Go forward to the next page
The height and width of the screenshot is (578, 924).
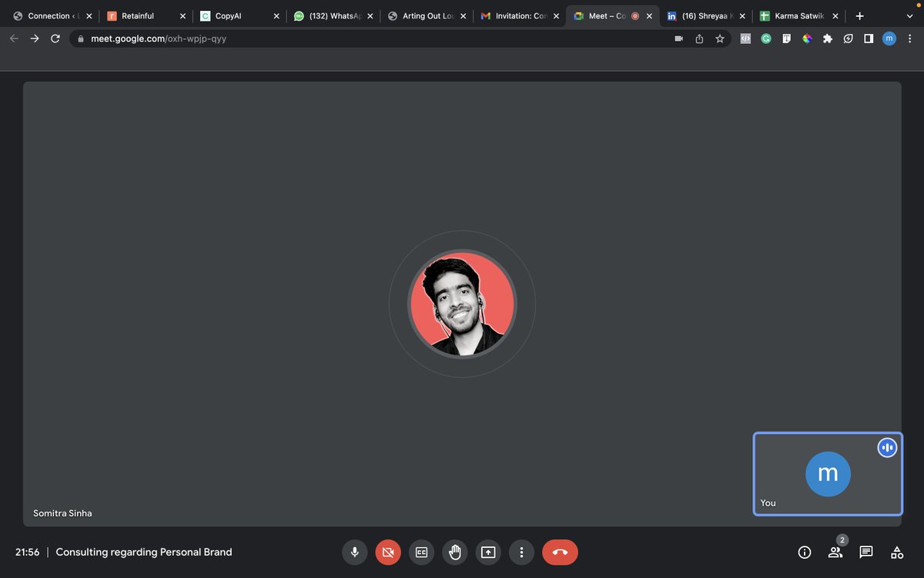pos(35,39)
